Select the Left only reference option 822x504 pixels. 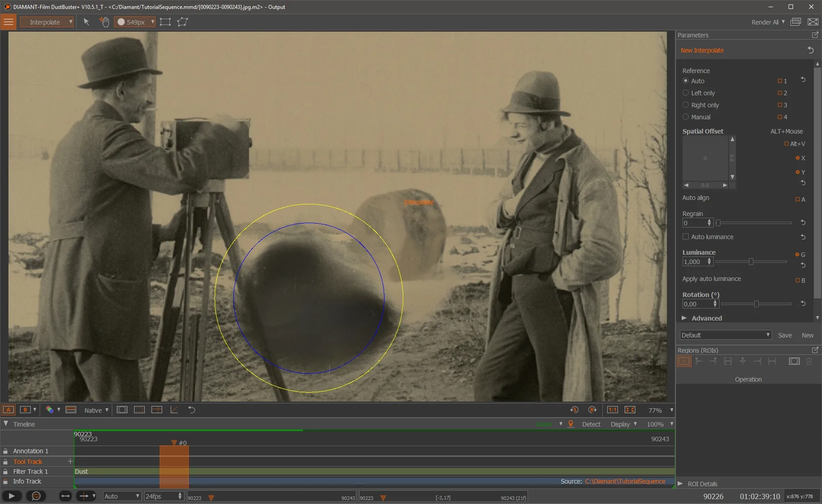pyautogui.click(x=686, y=93)
